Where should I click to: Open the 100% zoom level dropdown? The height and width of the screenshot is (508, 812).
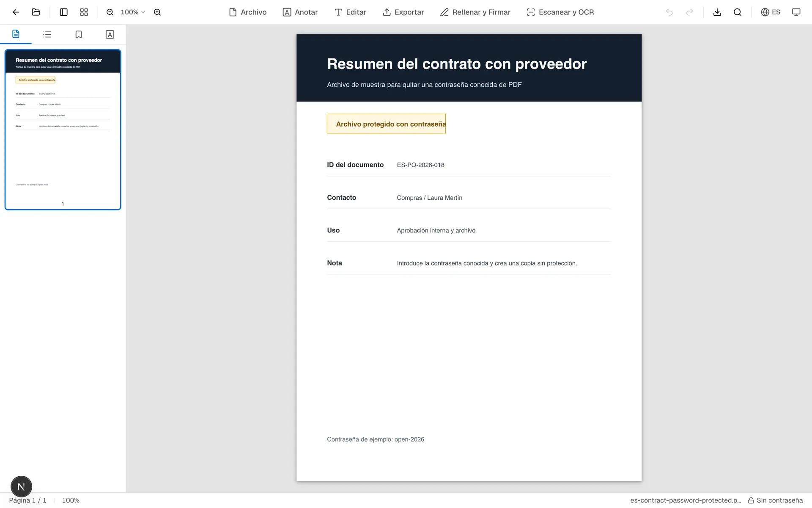133,12
